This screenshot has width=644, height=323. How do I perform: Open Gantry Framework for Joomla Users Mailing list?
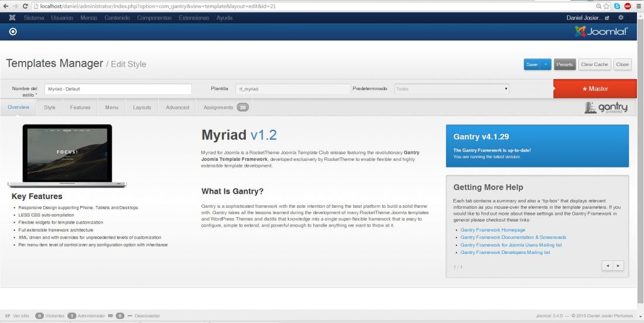[511, 245]
